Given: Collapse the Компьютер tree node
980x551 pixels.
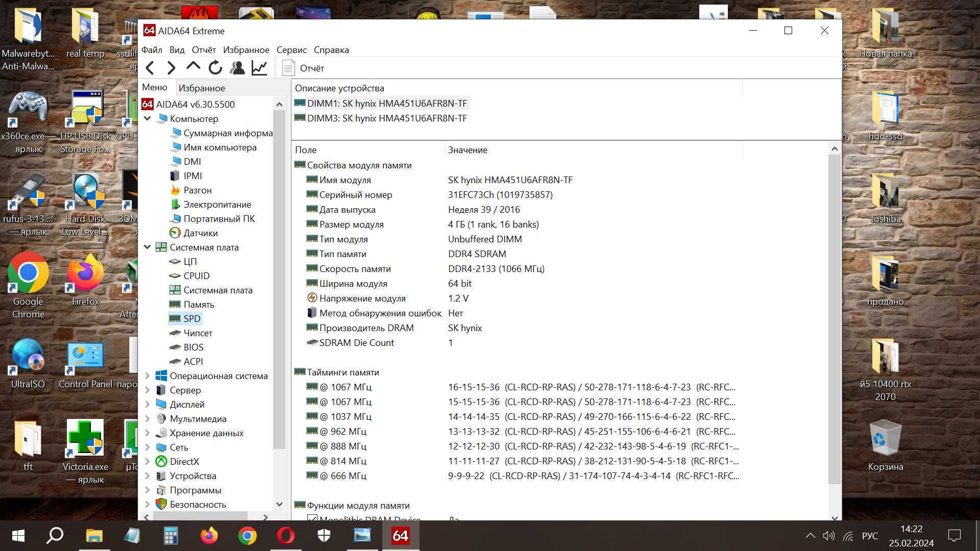Looking at the screenshot, I should pyautogui.click(x=148, y=118).
